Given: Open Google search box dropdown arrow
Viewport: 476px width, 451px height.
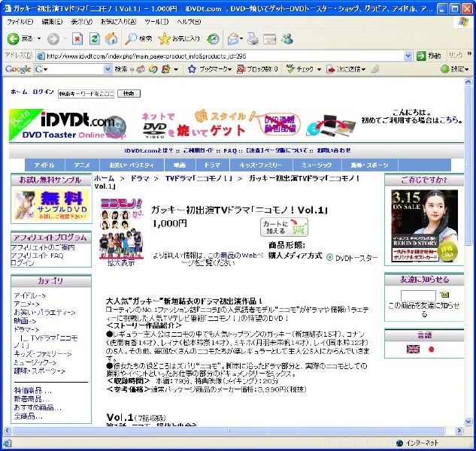Looking at the screenshot, I should point(108,69).
